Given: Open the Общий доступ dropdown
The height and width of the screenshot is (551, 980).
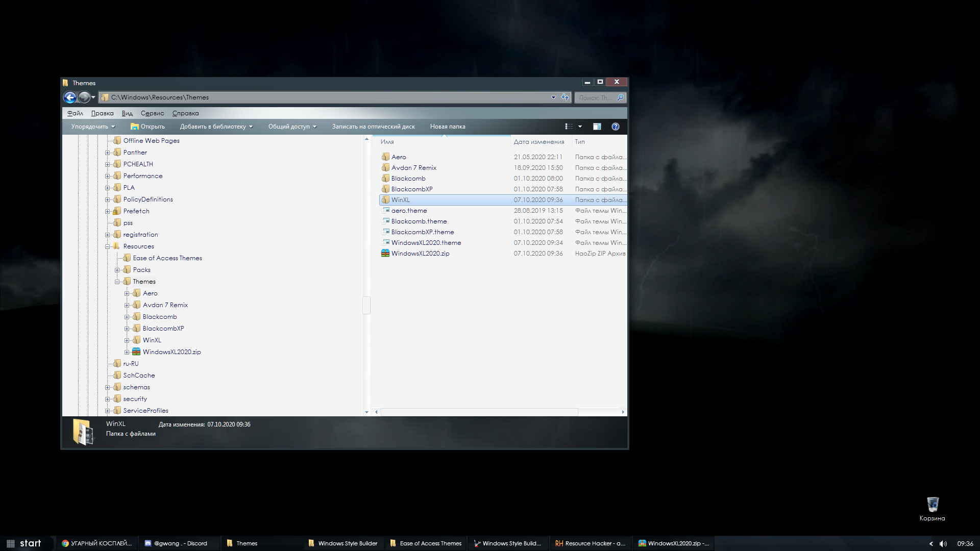Looking at the screenshot, I should click(x=291, y=126).
